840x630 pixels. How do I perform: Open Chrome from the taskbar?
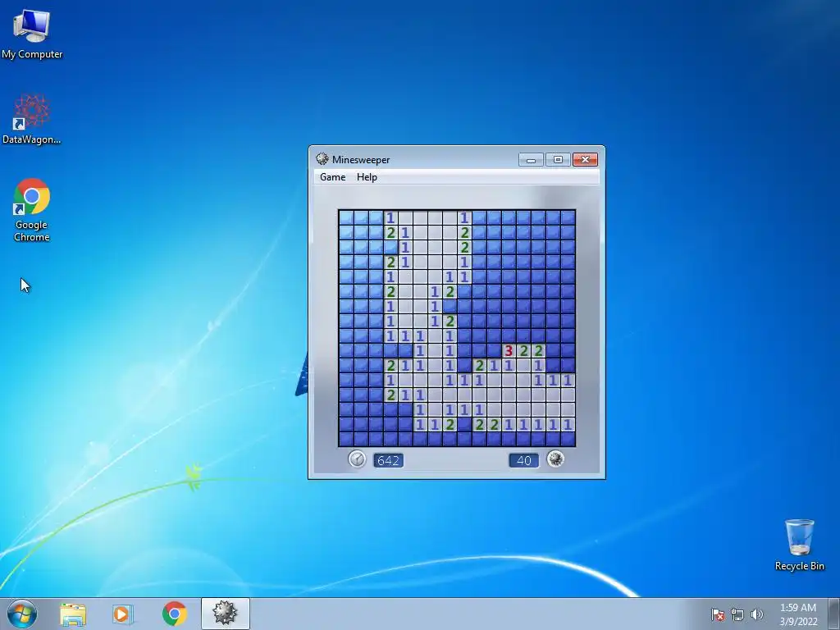pyautogui.click(x=174, y=614)
